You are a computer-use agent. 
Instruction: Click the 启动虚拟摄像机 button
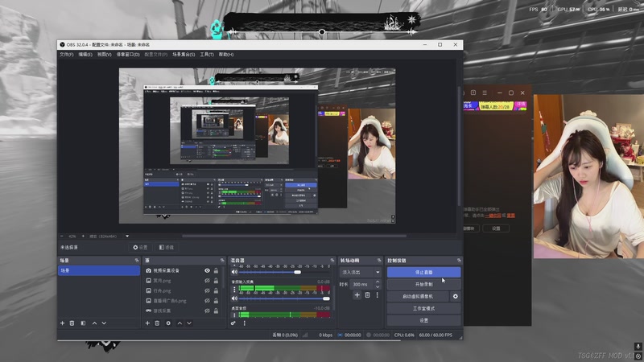point(418,296)
